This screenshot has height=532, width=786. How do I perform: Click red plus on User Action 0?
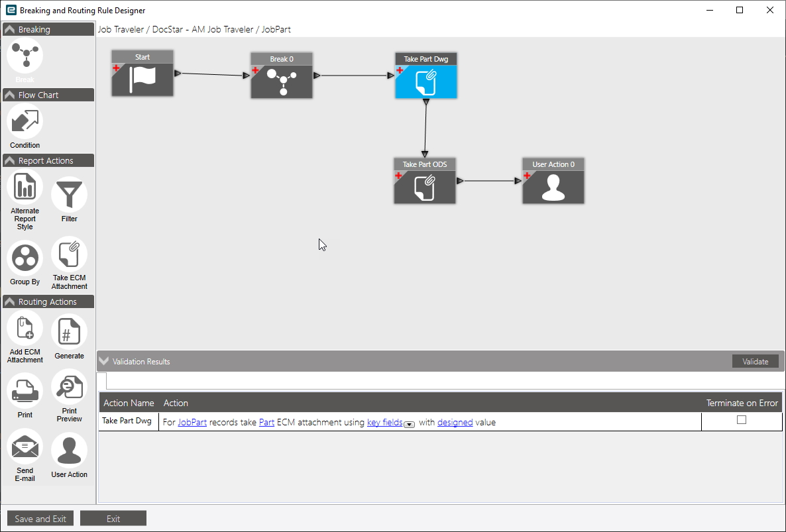tap(528, 176)
